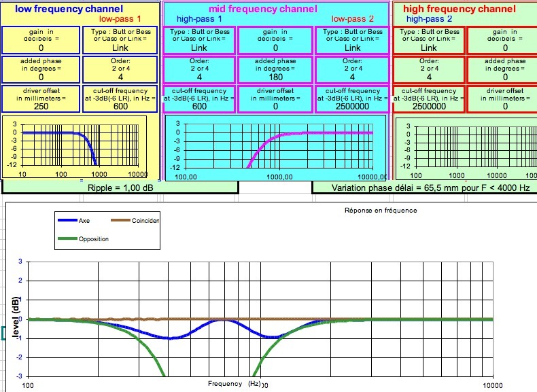537x392 pixels.
Task: Click the 'low frequency channel' heading
Action: coord(69,9)
